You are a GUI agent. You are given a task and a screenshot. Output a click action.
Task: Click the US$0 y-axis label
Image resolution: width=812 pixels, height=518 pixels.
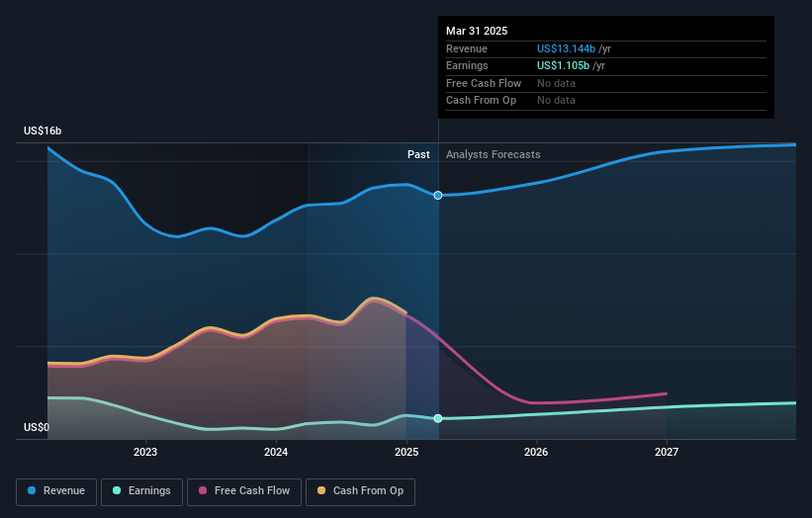[x=37, y=427]
